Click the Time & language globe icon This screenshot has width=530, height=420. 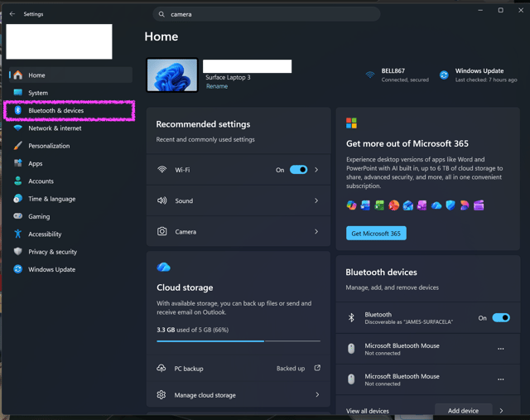18,199
